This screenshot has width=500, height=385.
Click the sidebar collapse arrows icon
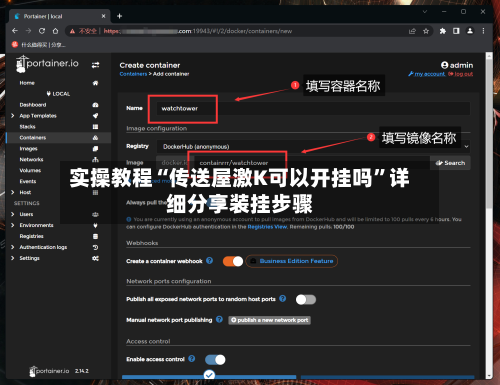pyautogui.click(x=95, y=65)
